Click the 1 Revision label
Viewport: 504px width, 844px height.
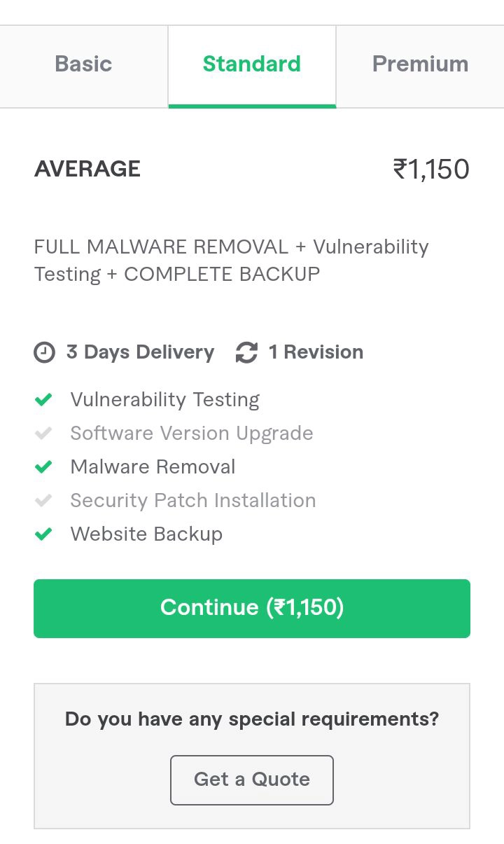[316, 352]
